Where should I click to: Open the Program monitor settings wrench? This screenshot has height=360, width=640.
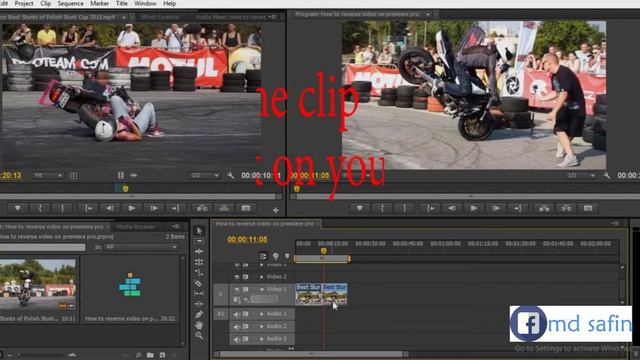tap(607, 176)
